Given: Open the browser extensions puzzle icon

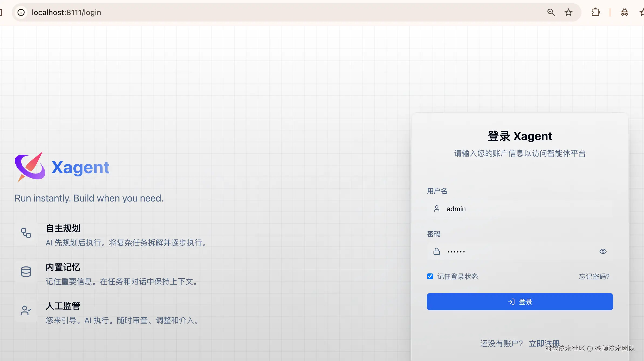Looking at the screenshot, I should point(595,12).
